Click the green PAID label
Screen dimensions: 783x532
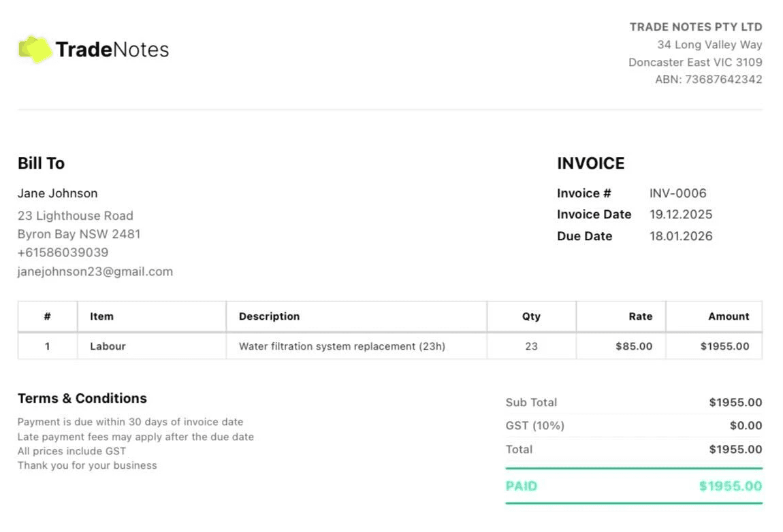point(522,486)
